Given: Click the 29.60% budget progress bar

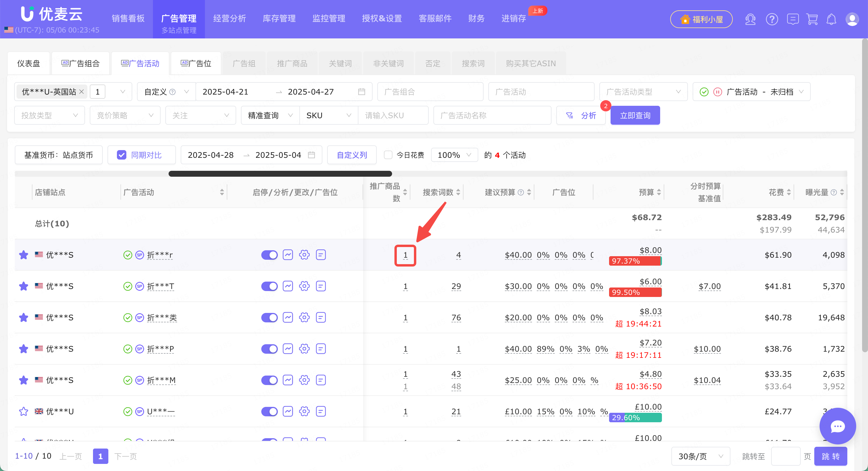Looking at the screenshot, I should coord(635,418).
